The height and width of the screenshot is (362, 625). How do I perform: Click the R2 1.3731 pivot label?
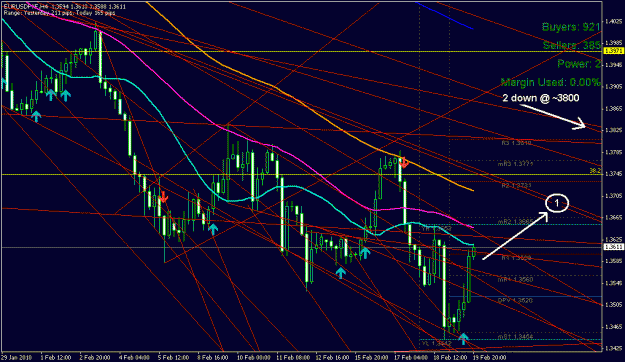click(x=517, y=186)
